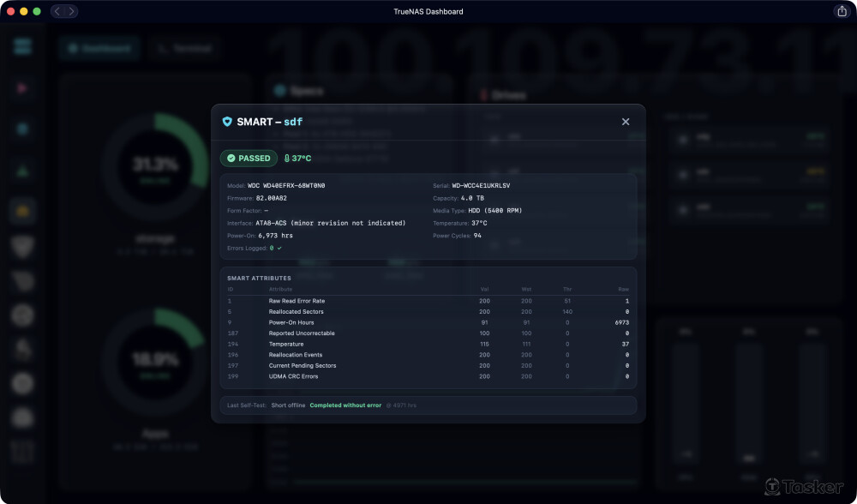The image size is (857, 504).
Task: Go forward using the right chevron
Action: pyautogui.click(x=72, y=11)
